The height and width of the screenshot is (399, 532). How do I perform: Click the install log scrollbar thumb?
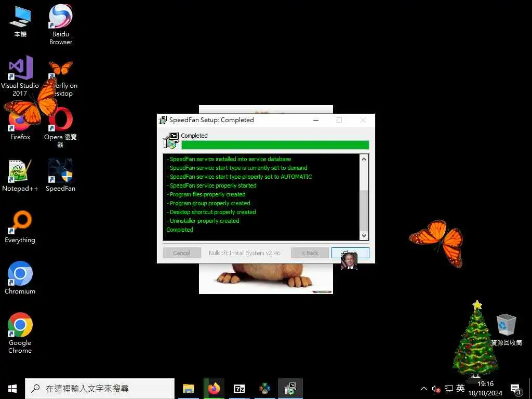[x=364, y=210]
